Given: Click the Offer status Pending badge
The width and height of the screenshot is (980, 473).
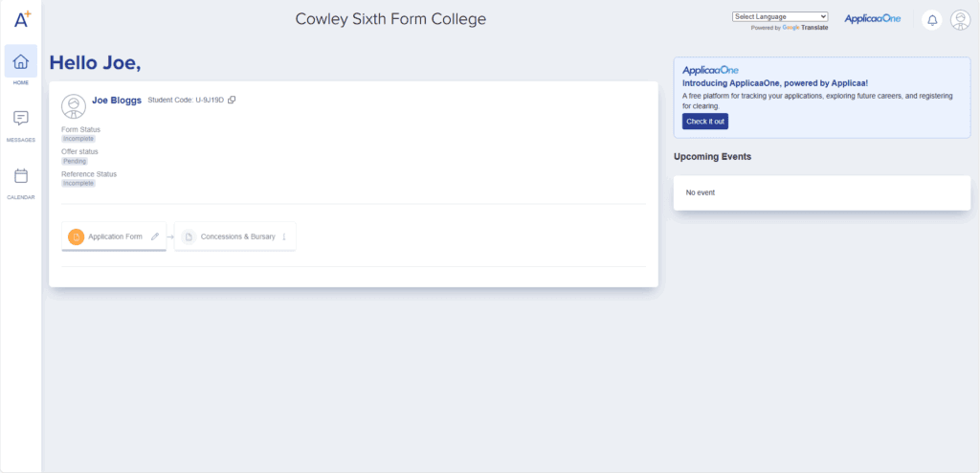Looking at the screenshot, I should click(x=75, y=161).
